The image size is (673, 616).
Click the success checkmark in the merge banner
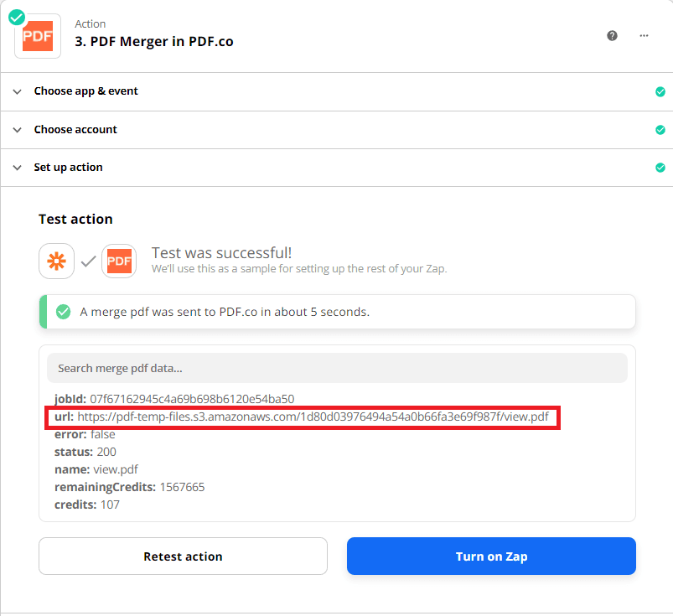(63, 311)
